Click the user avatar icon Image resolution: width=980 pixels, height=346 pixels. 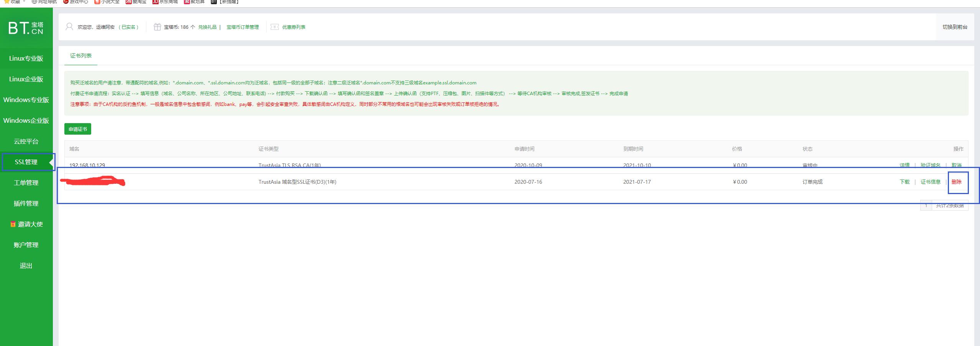tap(69, 27)
